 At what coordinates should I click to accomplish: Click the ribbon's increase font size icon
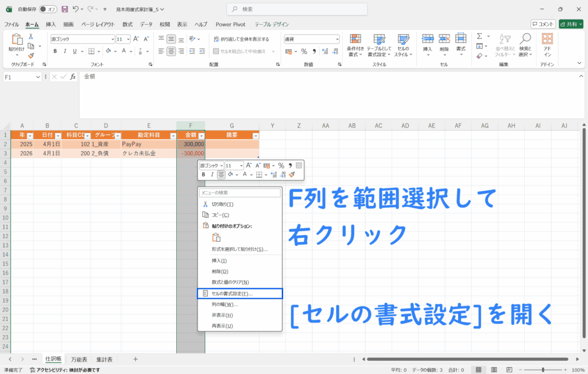[x=136, y=39]
